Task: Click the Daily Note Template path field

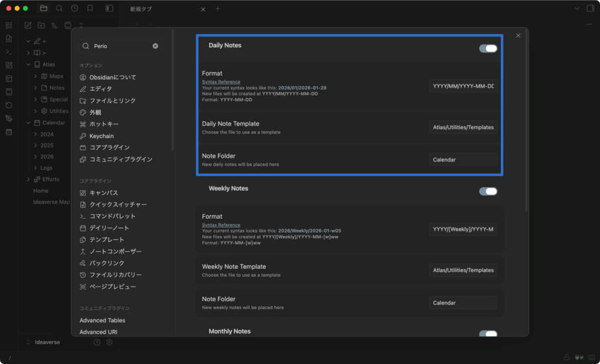Action: coord(463,127)
